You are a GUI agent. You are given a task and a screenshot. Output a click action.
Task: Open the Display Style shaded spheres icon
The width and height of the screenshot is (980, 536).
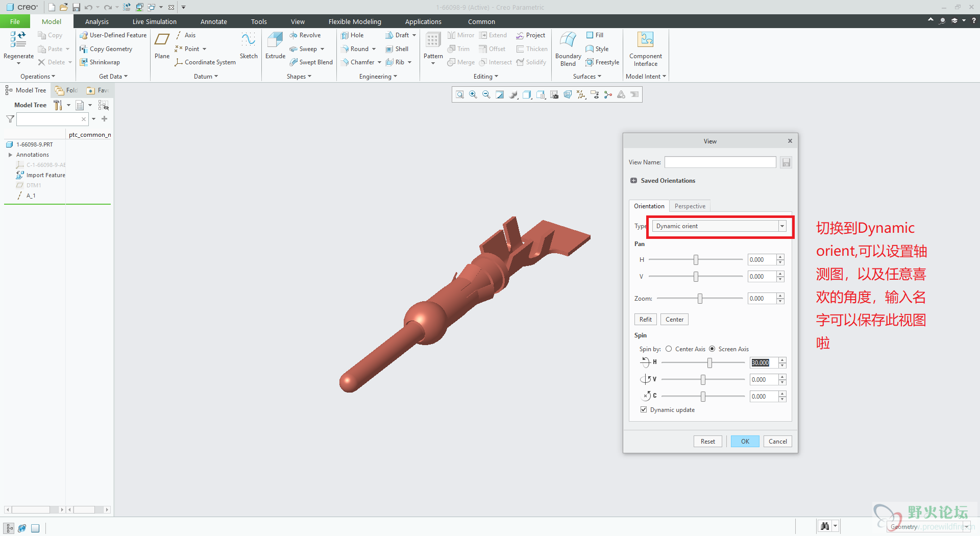pos(513,94)
